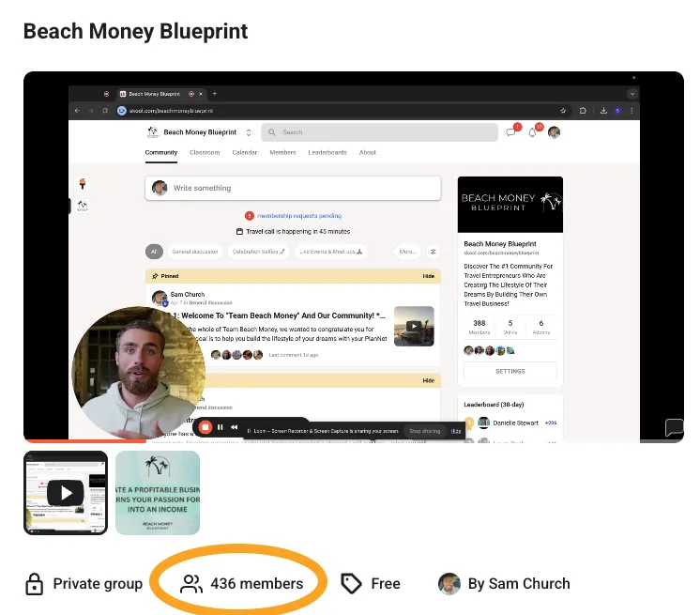Click the browser forward arrow in the video
The height and width of the screenshot is (615, 700).
tap(91, 111)
